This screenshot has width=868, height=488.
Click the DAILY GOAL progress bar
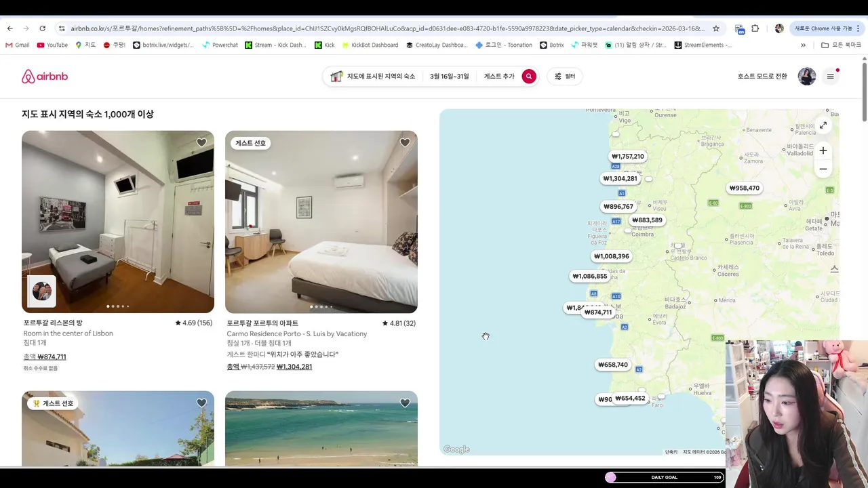coord(665,477)
